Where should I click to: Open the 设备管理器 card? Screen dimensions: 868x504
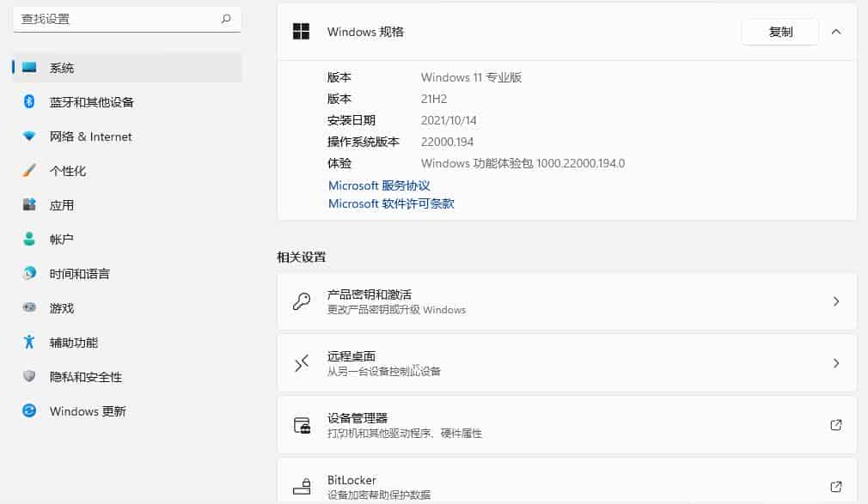(567, 426)
